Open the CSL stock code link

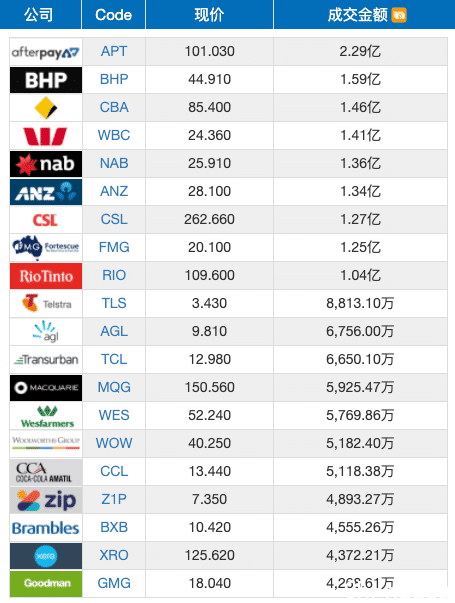click(114, 219)
